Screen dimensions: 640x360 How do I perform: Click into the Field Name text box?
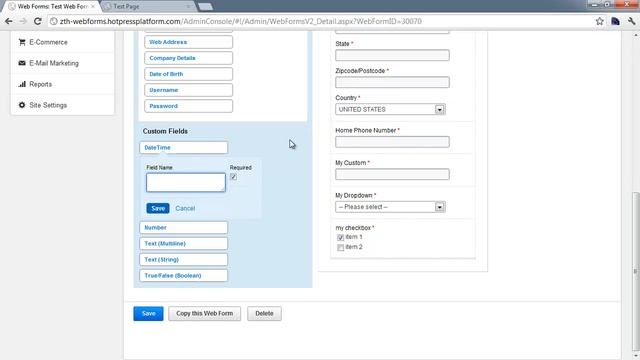[x=186, y=182]
